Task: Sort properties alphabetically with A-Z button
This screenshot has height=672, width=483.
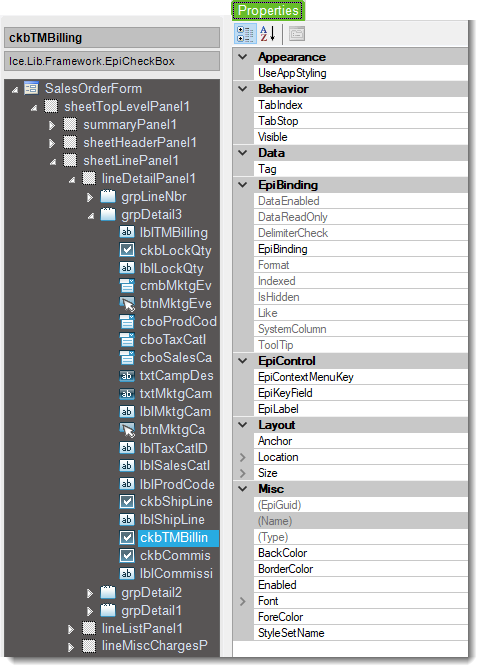Action: click(267, 34)
